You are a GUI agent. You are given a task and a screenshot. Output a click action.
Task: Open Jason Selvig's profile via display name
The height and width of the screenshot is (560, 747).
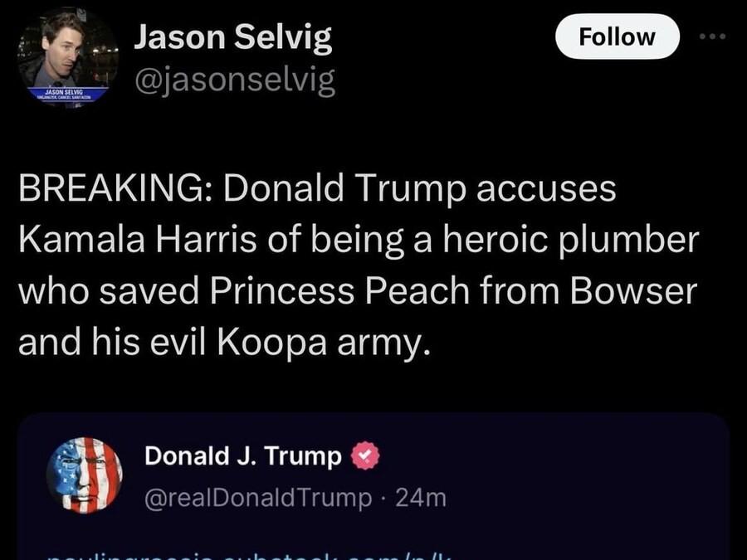(x=233, y=38)
